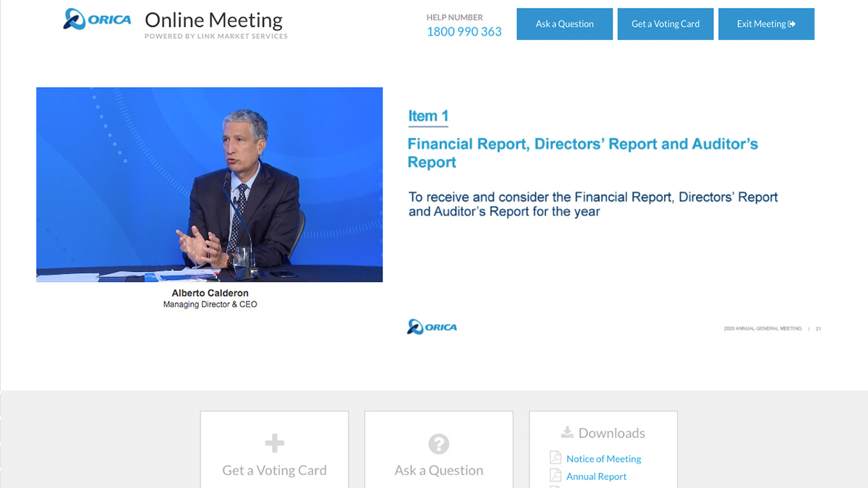This screenshot has width=868, height=488.
Task: Click the "HELP NUMBER" label
Action: (x=454, y=17)
